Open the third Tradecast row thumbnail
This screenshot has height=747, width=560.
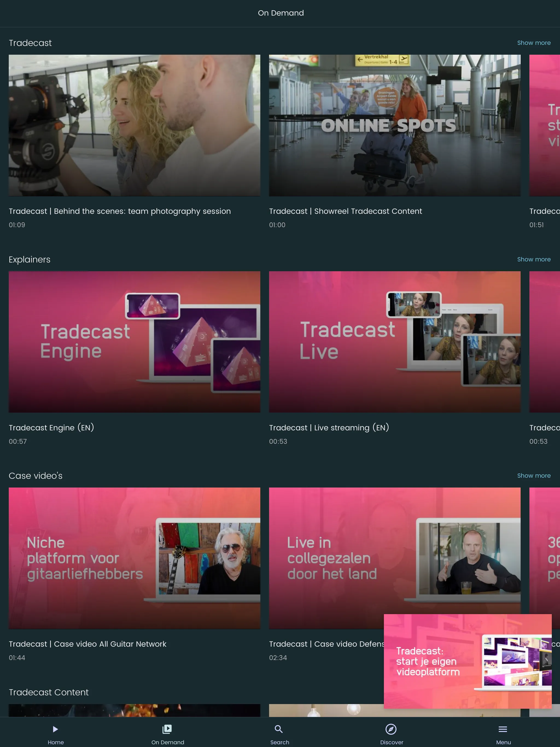(x=544, y=125)
